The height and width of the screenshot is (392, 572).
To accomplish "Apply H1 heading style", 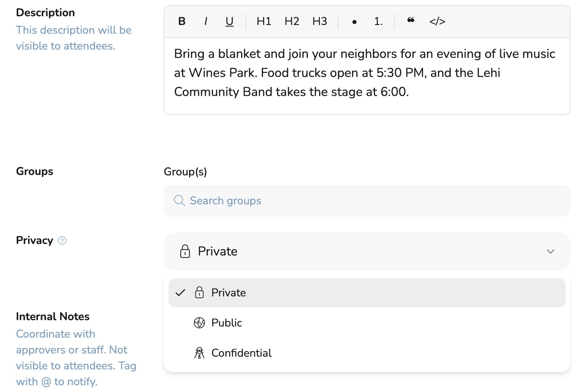I will pos(264,21).
